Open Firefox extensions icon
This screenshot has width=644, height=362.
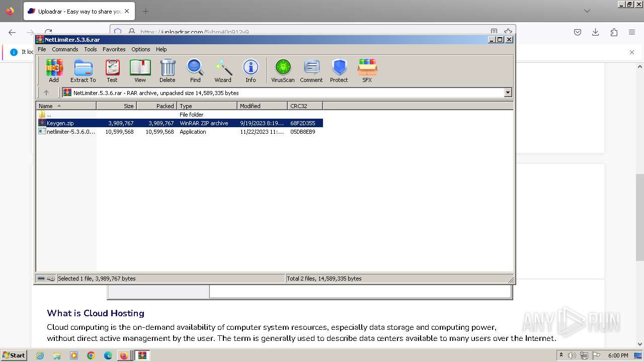tap(614, 32)
